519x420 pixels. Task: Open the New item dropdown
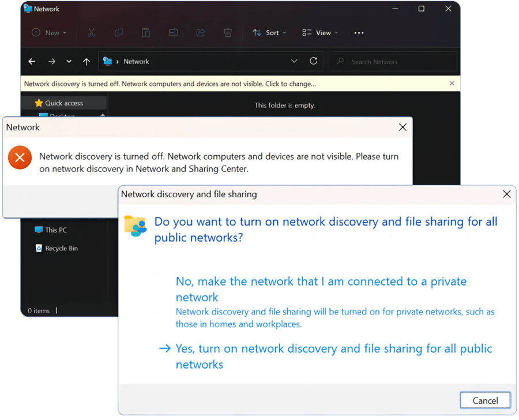pos(50,33)
